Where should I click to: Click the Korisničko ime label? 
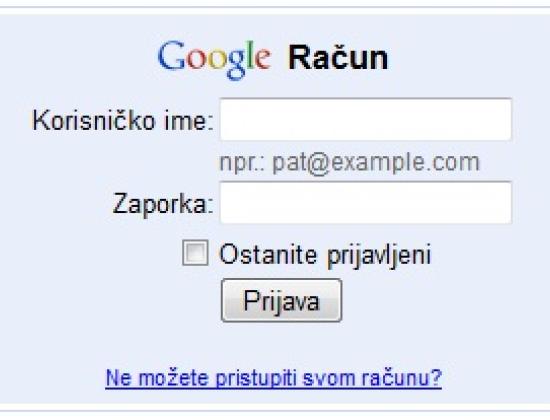(123, 120)
